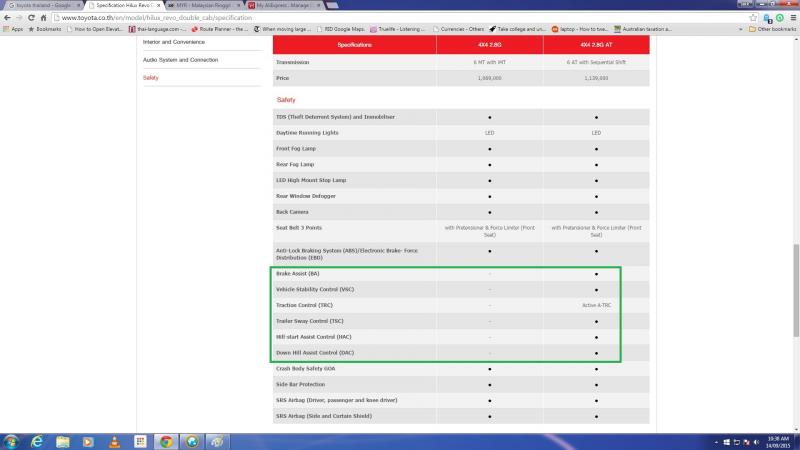This screenshot has height=450, width=800.
Task: Click the Chrome icon in taskbar
Action: click(166, 442)
